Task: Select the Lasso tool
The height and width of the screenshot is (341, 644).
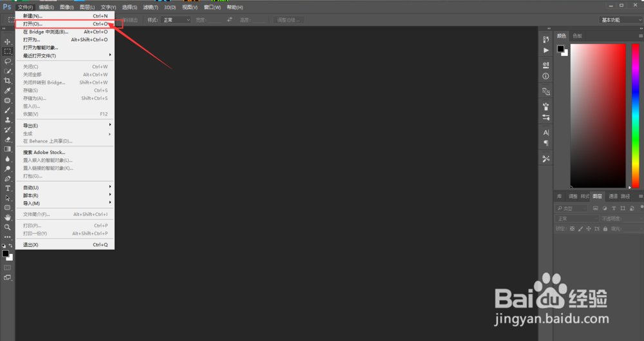Action: tap(7, 61)
